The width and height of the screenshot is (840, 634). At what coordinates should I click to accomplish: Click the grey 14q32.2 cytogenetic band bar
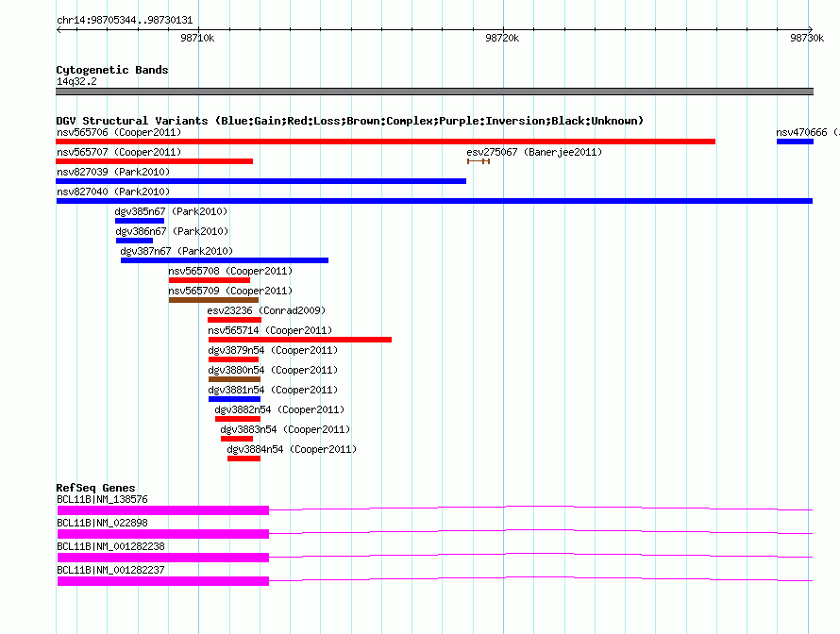click(434, 92)
